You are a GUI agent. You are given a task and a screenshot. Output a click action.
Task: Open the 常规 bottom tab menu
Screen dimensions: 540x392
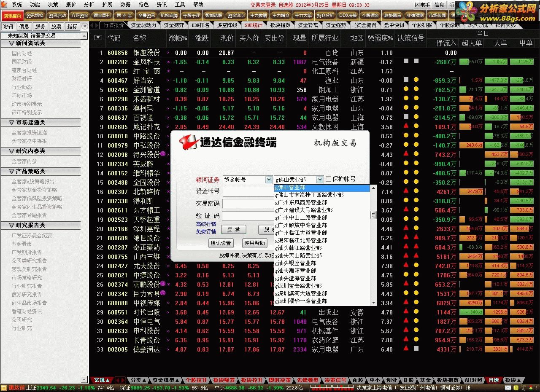[x=102, y=380]
